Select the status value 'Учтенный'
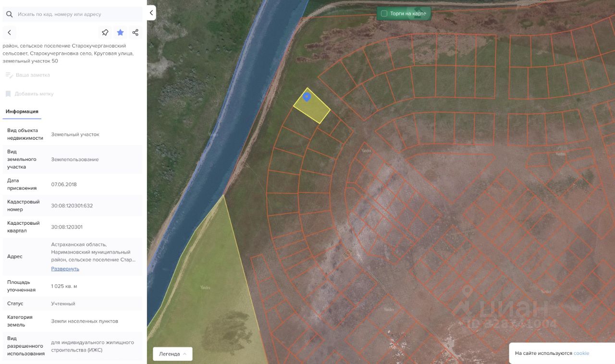 point(63,303)
